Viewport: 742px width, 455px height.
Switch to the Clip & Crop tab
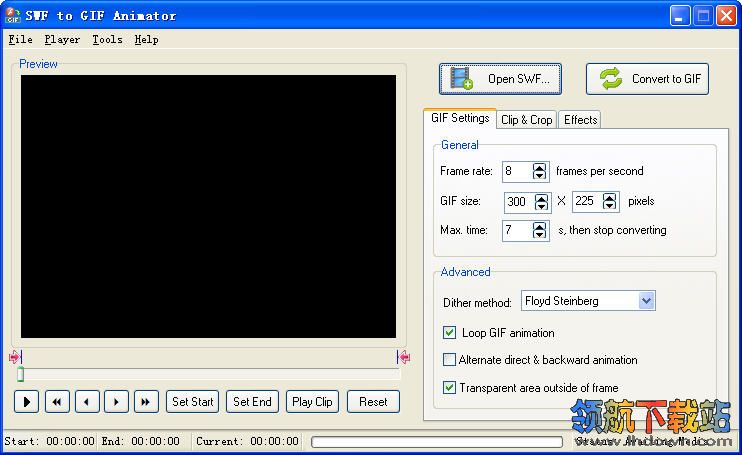527,120
